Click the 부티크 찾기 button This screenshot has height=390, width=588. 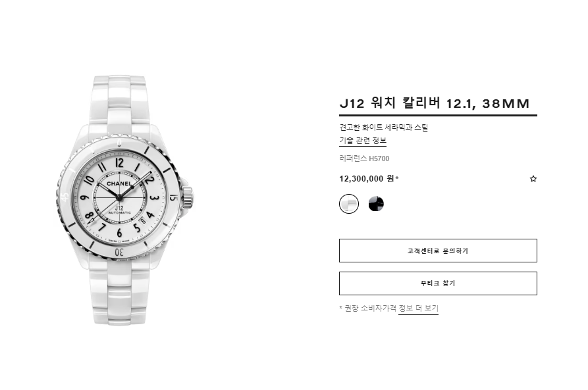(x=438, y=283)
